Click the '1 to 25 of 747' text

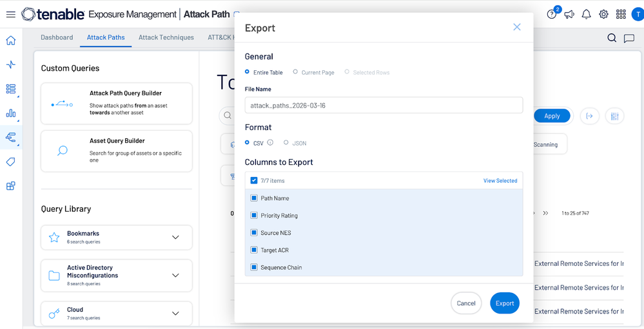(x=575, y=213)
